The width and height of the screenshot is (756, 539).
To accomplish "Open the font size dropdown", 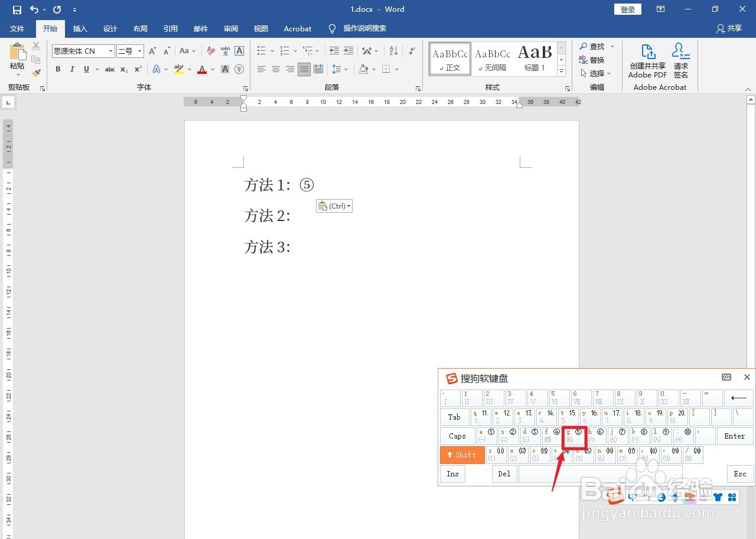I will [x=139, y=51].
